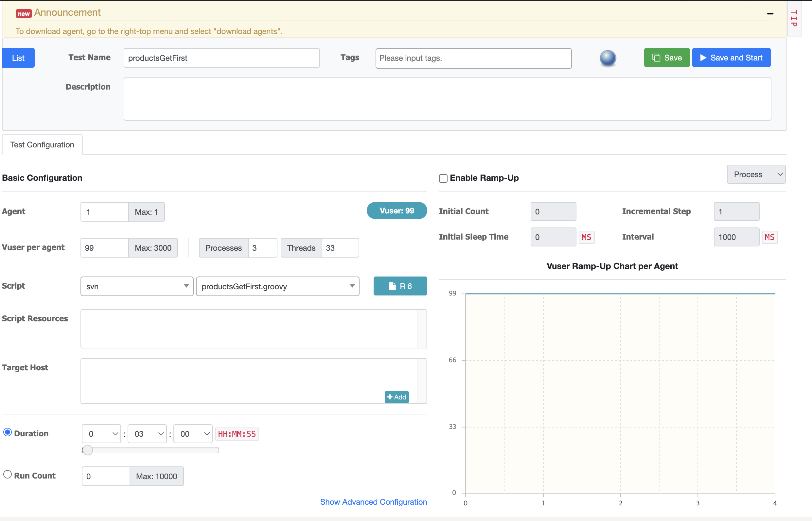Enable the Ramp-Up checkbox
Image resolution: width=812 pixels, height=521 pixels.
click(x=443, y=178)
